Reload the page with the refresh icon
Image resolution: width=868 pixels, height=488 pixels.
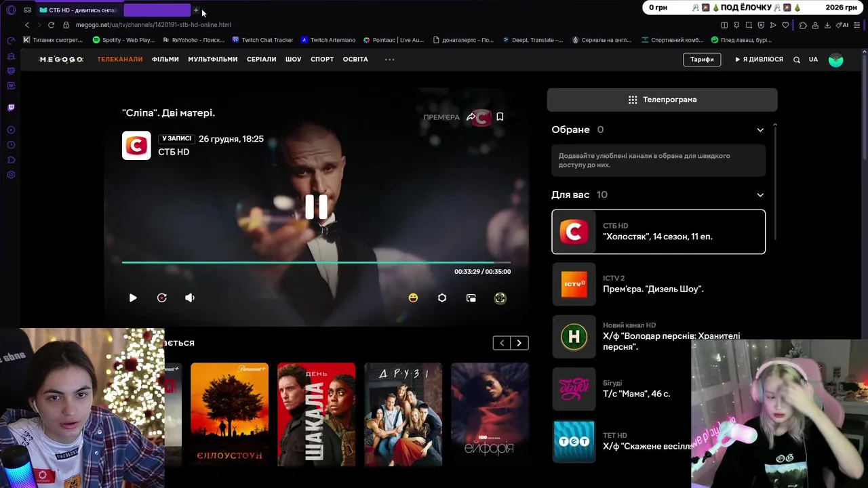tap(51, 25)
